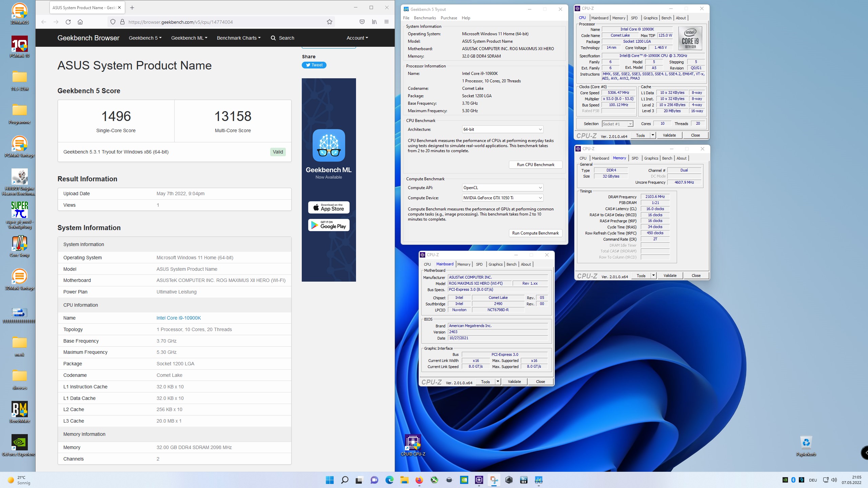Open the Account dropdown
The width and height of the screenshot is (868, 488).
coord(357,38)
